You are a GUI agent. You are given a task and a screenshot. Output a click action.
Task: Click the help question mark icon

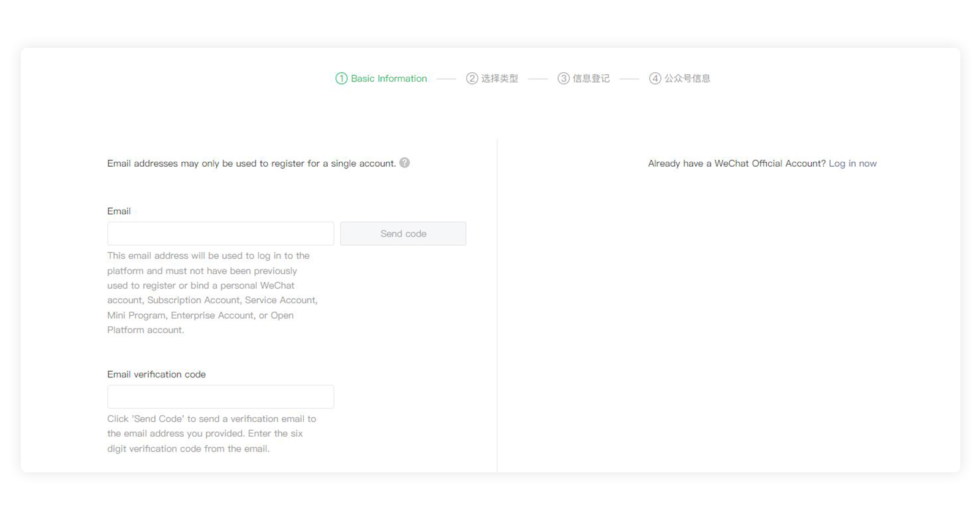point(404,163)
